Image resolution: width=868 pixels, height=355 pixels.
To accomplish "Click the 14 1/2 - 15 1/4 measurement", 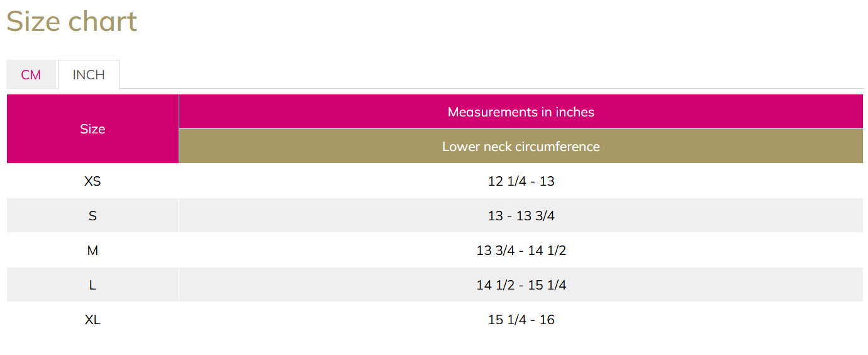I will 521,285.
